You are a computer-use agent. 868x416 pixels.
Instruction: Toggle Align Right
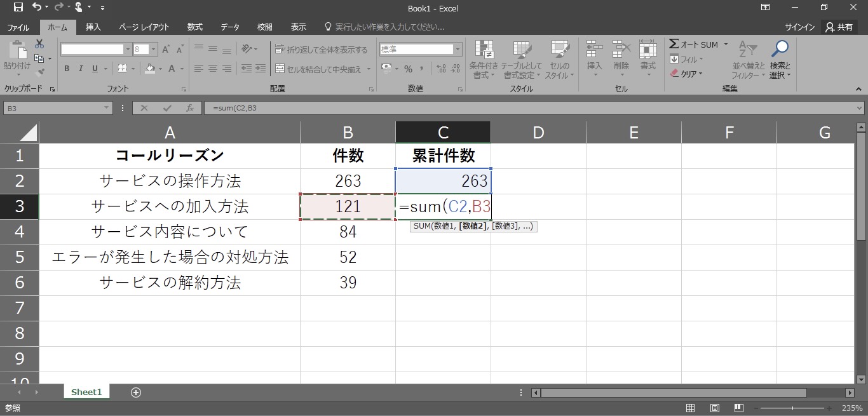(x=227, y=69)
